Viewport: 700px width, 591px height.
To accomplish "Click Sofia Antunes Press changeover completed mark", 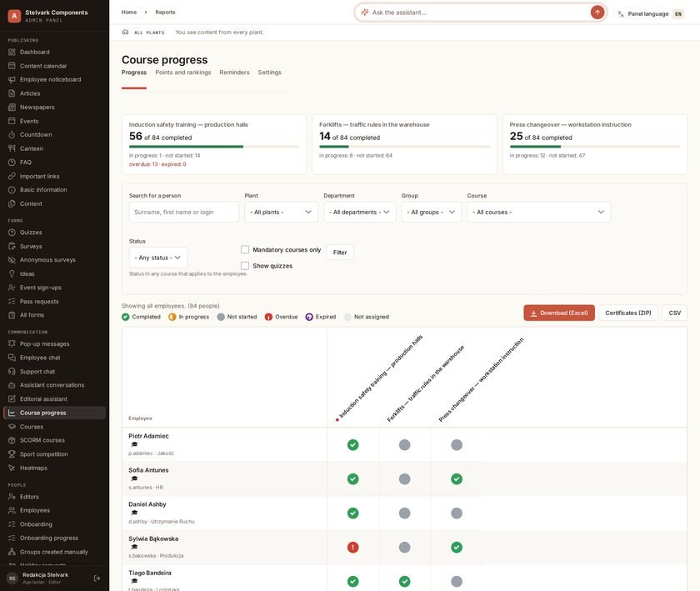I will (x=457, y=478).
